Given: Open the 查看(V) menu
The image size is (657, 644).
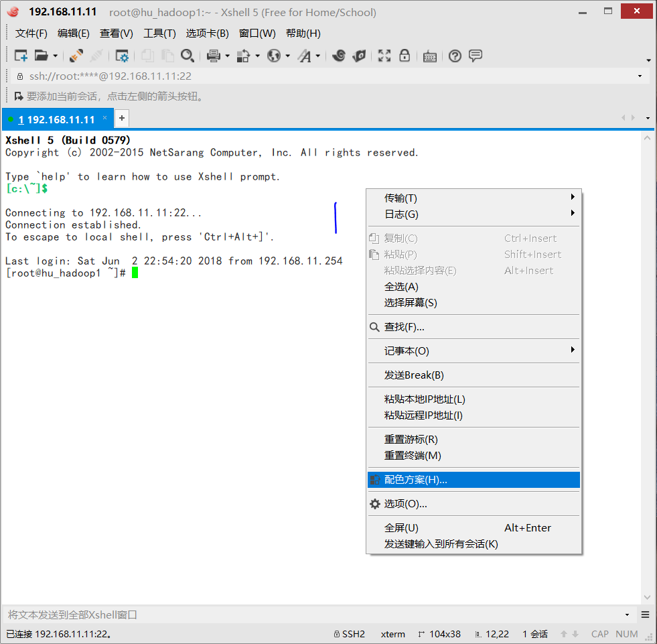Looking at the screenshot, I should [116, 33].
